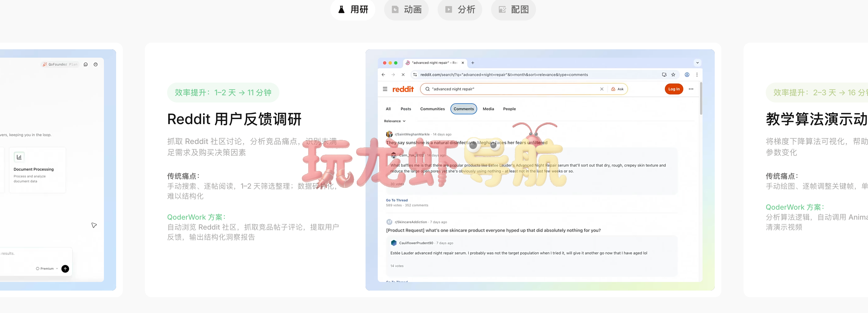
Task: Click "589 votes · 352 comments" text
Action: tap(407, 205)
